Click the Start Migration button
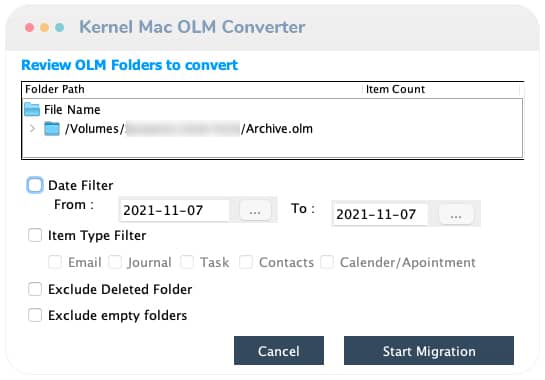This screenshot has height=380, width=545. point(429,350)
